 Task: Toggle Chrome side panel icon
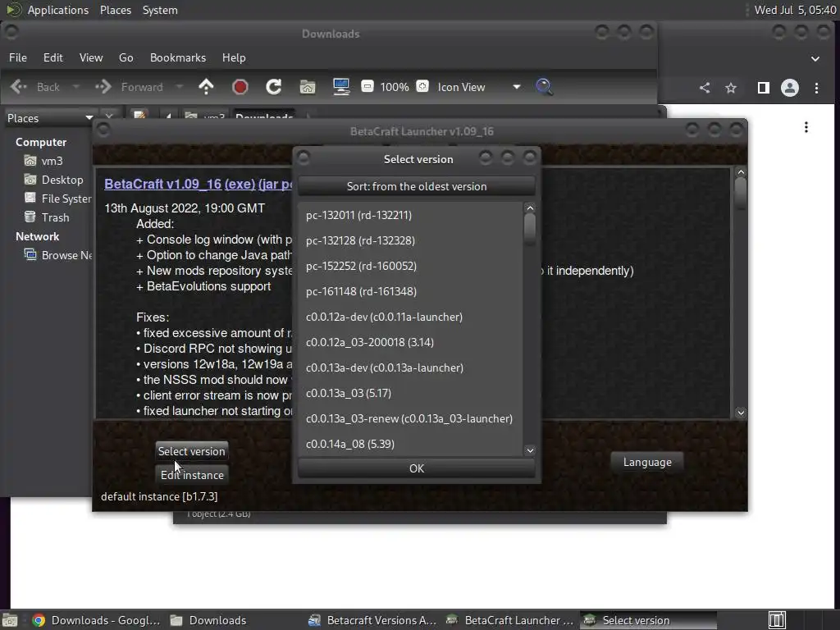click(x=764, y=88)
